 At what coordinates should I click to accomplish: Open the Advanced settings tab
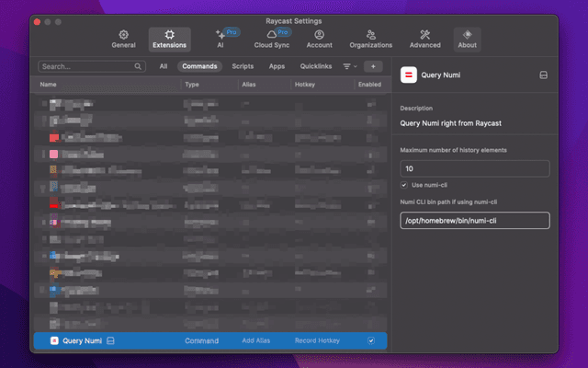click(424, 39)
